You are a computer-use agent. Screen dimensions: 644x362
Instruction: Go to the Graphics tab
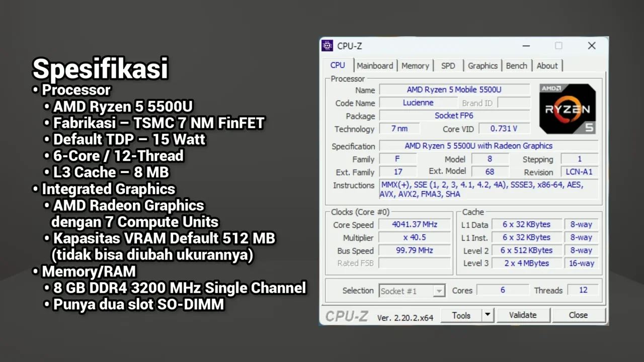[482, 65]
